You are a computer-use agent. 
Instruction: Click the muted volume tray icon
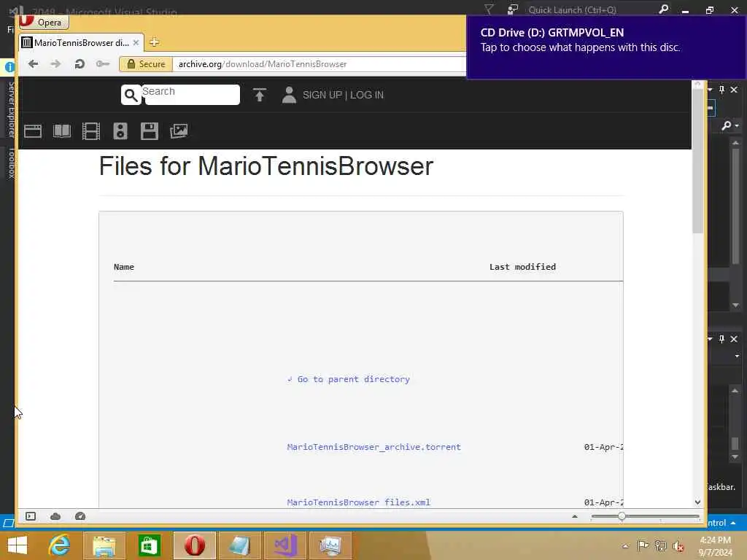point(678,545)
